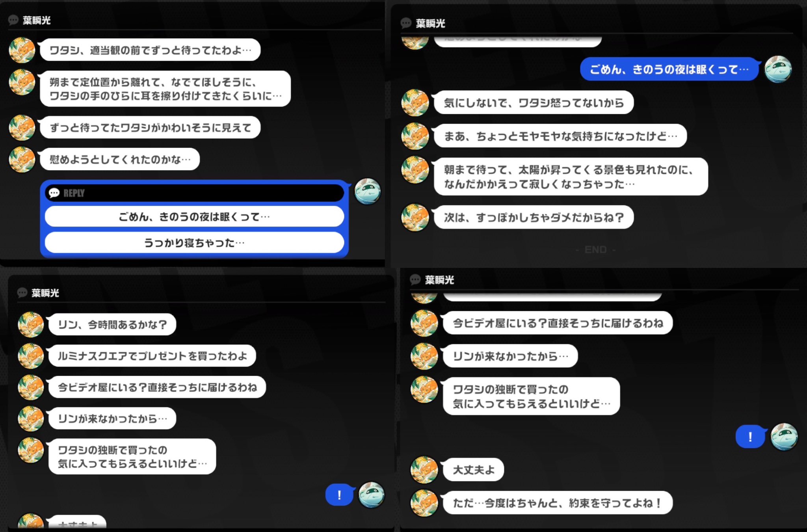807x532 pixels.
Task: Click message ルミナスクエアでプレゼントを買ったわよ
Action: (x=152, y=356)
